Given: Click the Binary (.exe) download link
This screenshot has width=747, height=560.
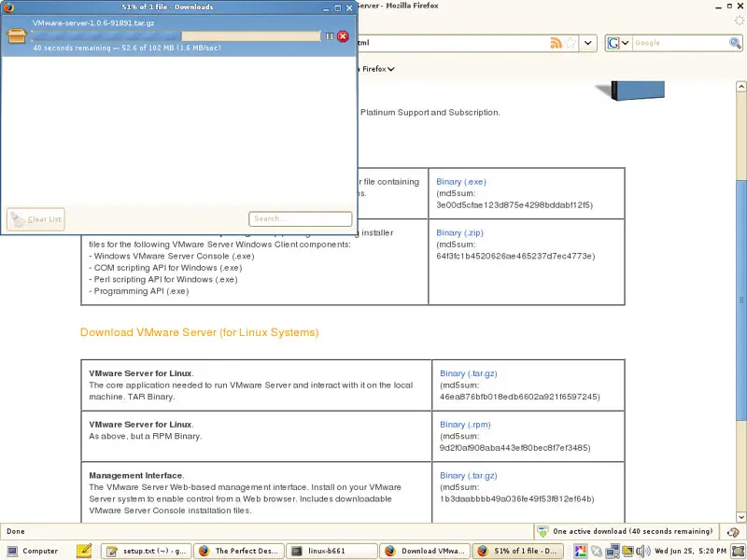Looking at the screenshot, I should (x=461, y=181).
